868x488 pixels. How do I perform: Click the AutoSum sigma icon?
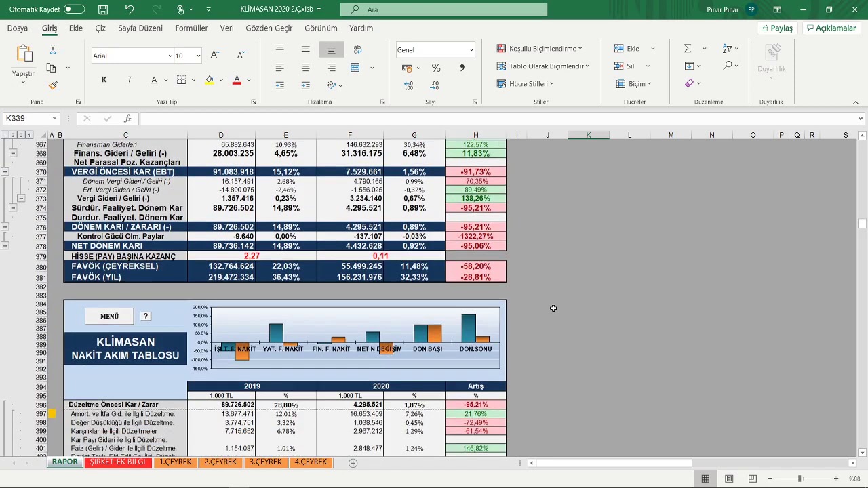(x=688, y=48)
